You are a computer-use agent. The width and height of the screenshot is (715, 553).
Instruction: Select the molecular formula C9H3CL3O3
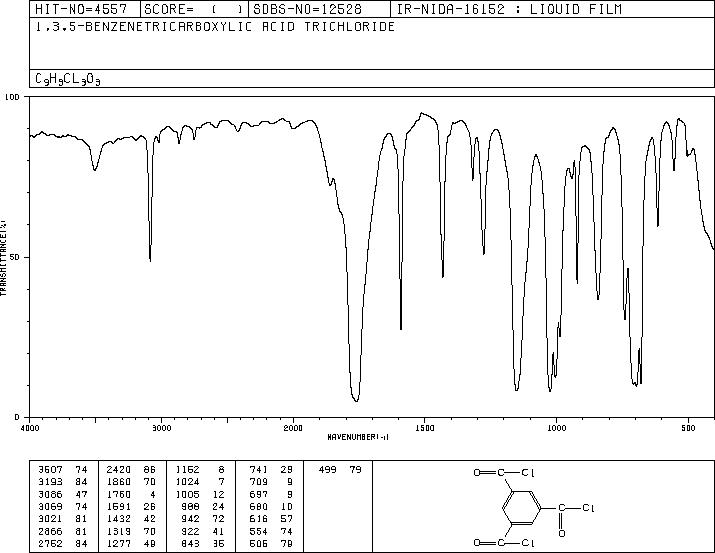(x=68, y=79)
